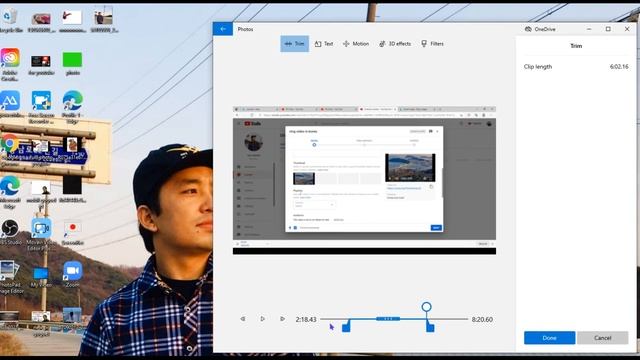Image resolution: width=640 pixels, height=360 pixels.
Task: Go back with the blue arrow in Photos
Action: click(223, 29)
